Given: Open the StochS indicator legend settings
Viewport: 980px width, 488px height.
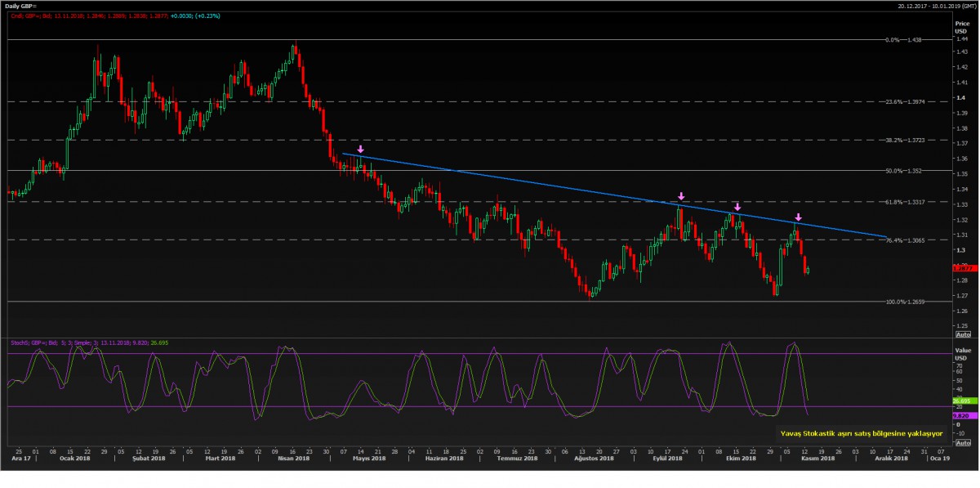Looking at the screenshot, I should pos(82,343).
